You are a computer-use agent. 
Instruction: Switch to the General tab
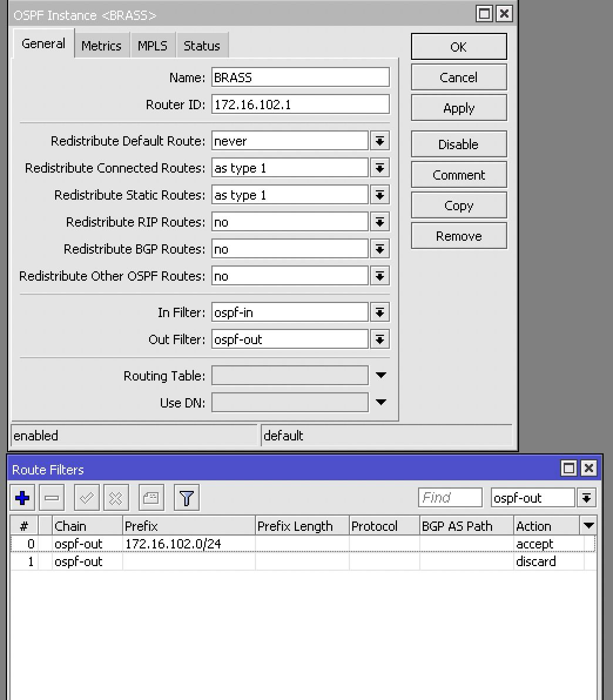tap(43, 43)
